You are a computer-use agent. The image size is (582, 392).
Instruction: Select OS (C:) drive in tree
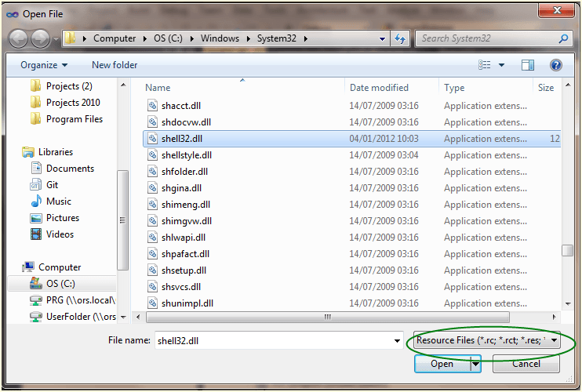(60, 284)
